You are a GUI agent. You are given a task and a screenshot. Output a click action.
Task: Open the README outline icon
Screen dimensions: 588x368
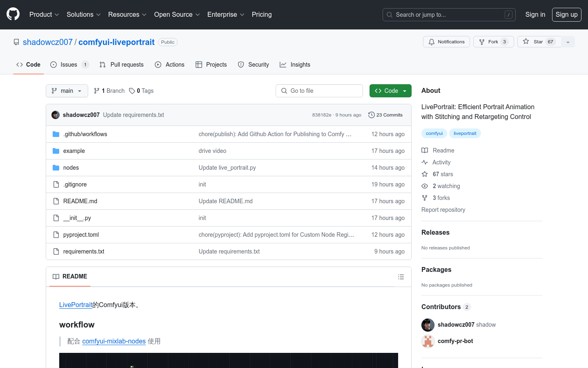pos(401,277)
